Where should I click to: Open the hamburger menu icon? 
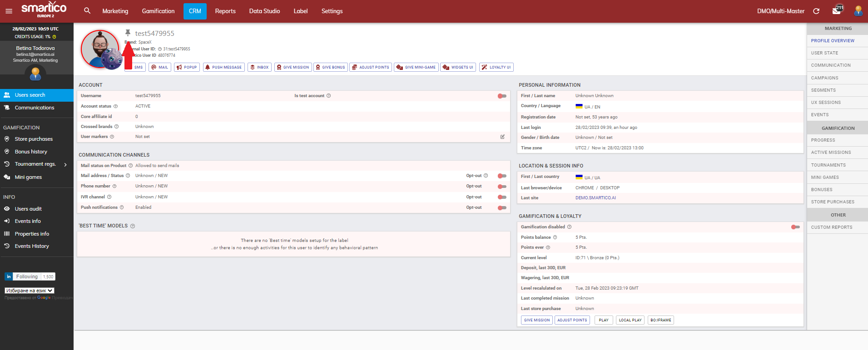9,11
